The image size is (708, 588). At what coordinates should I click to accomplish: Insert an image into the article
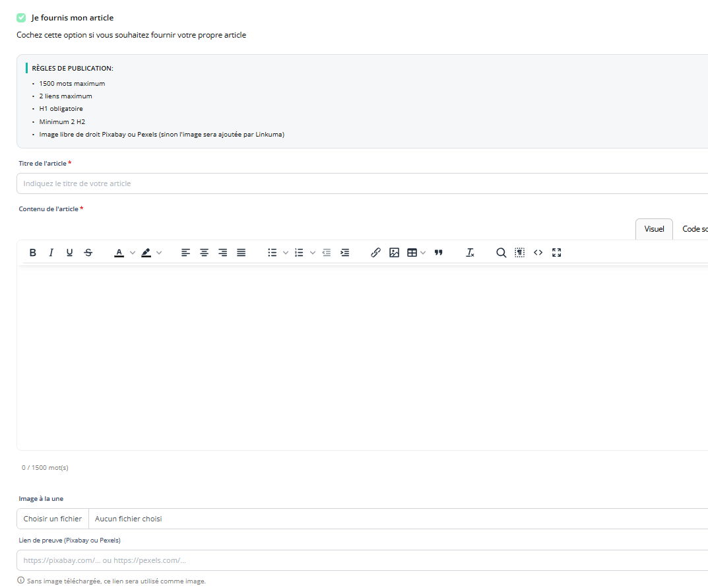tap(394, 253)
